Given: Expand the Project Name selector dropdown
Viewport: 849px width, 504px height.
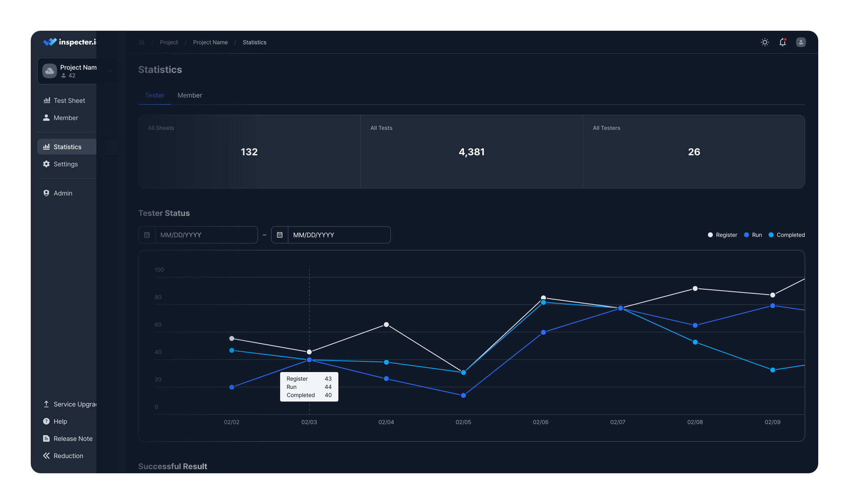Looking at the screenshot, I should point(110,71).
